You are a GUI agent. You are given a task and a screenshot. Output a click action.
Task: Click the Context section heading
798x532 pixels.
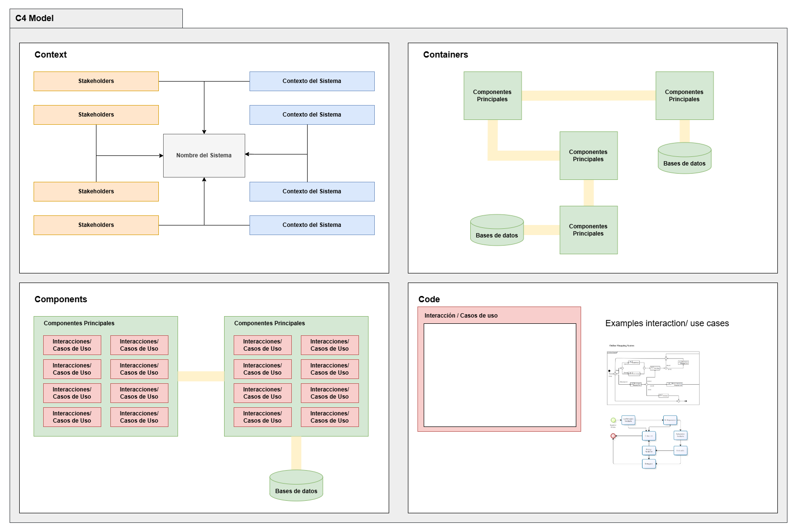50,55
